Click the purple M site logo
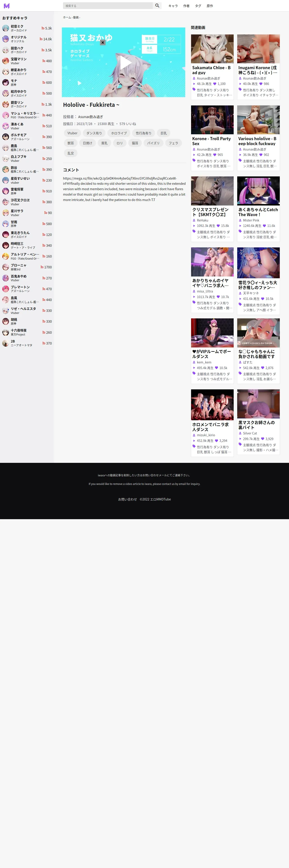 (x=7, y=6)
